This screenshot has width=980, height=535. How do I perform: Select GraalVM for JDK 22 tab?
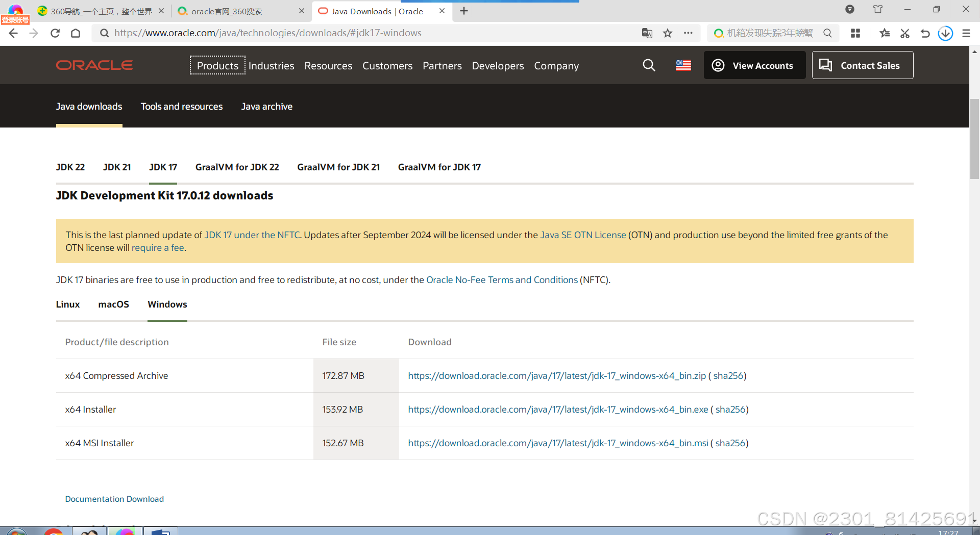tap(237, 167)
